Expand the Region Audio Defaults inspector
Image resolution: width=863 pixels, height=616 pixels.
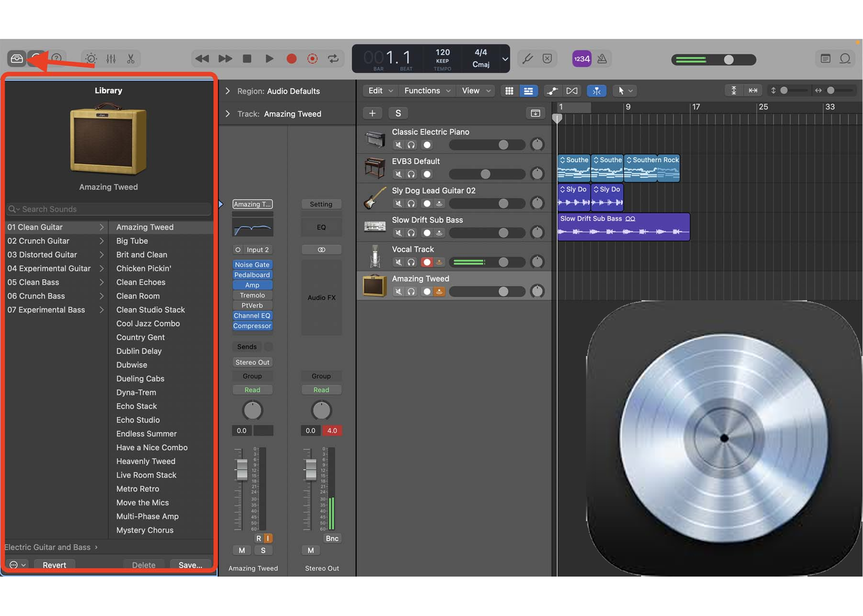[x=228, y=91]
